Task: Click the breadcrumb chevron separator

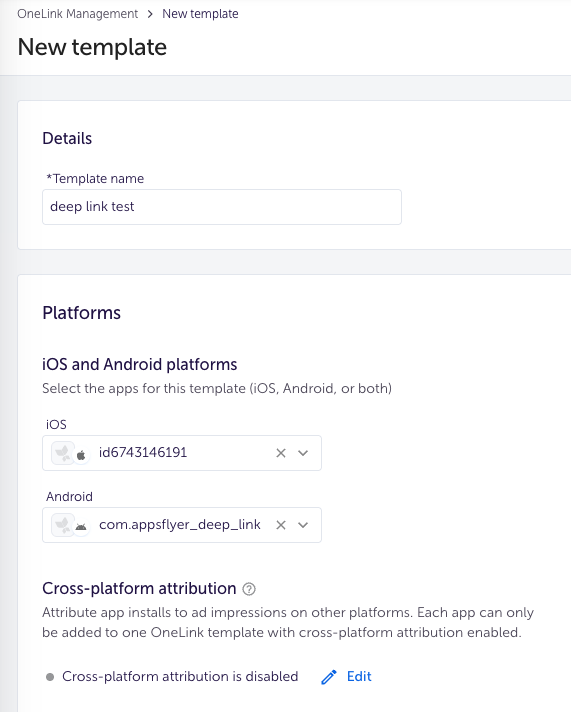Action: click(150, 14)
